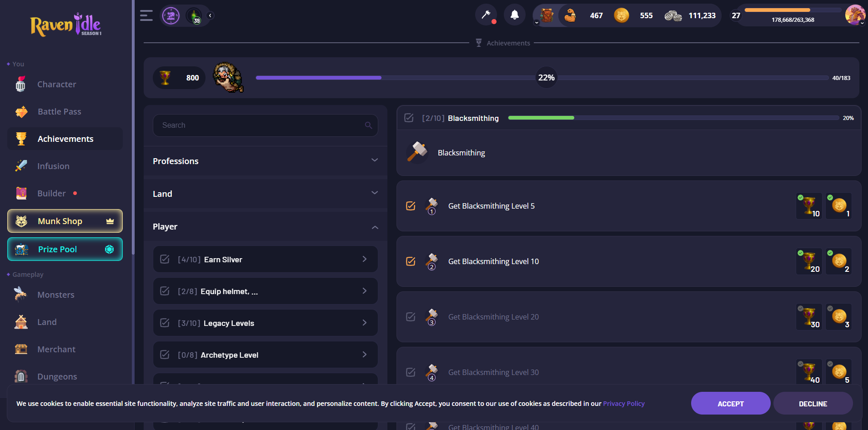Click the user avatar in top corner
The height and width of the screenshot is (430, 868).
(x=855, y=15)
